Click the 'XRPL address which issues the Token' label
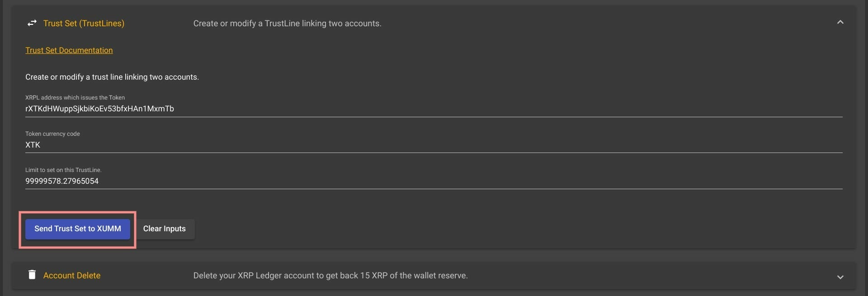Viewport: 868px width, 296px height. tap(75, 97)
